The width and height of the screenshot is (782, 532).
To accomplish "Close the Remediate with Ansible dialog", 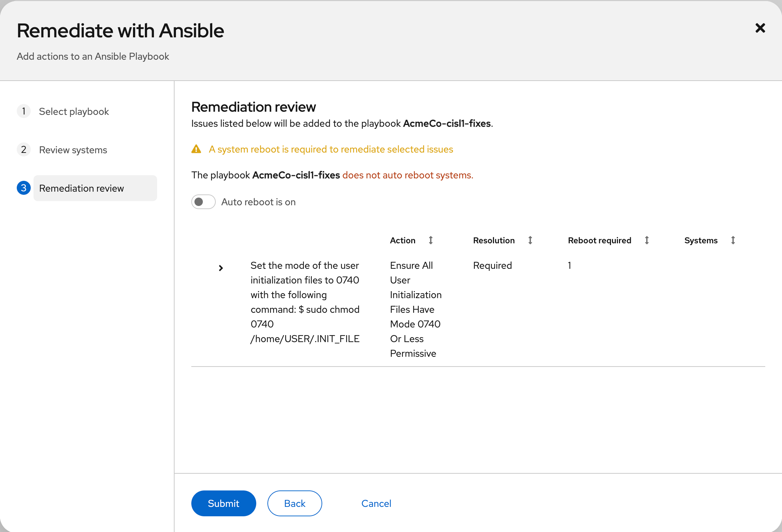I will [760, 28].
